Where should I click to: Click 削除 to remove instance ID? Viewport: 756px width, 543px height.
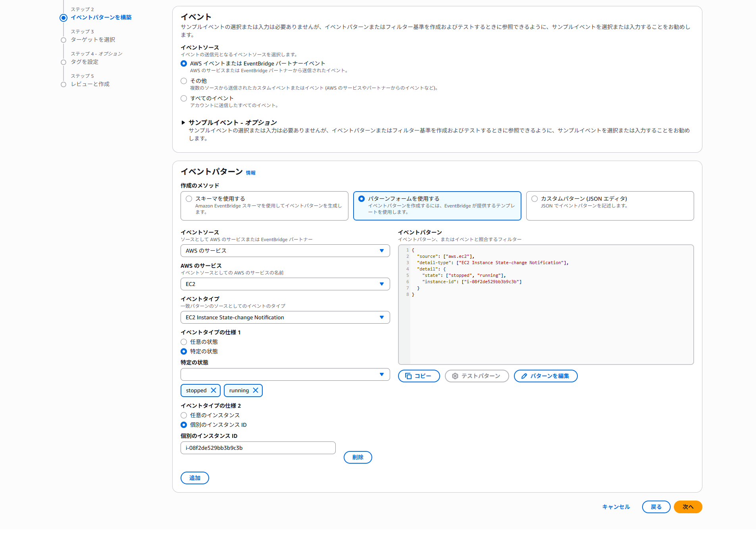pos(358,457)
